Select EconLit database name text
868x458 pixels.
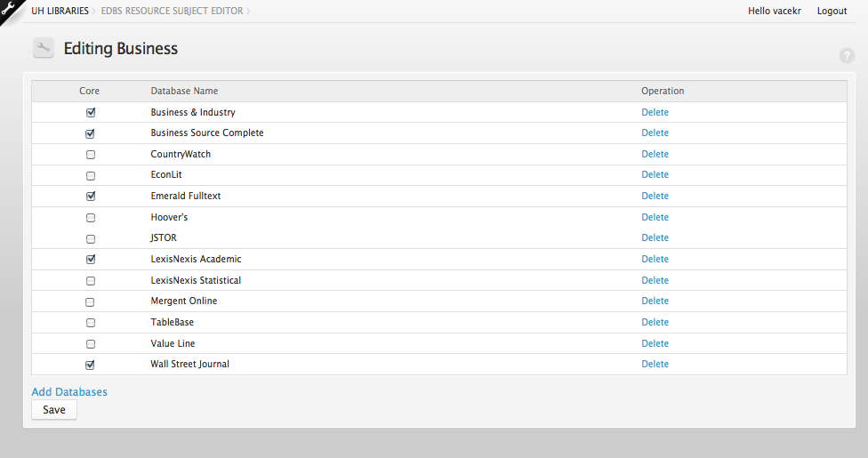pyautogui.click(x=166, y=174)
